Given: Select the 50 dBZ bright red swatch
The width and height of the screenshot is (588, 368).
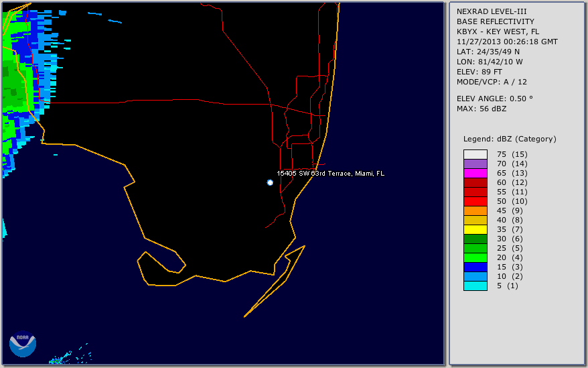Looking at the screenshot, I should (x=475, y=201).
